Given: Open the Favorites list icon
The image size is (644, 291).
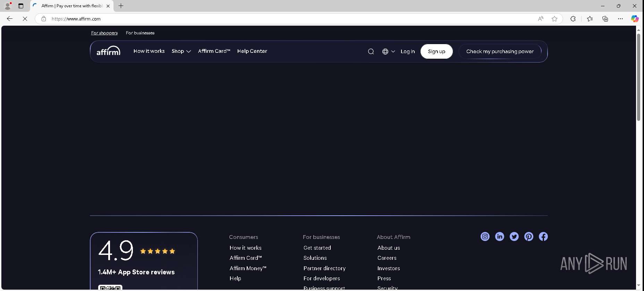Looking at the screenshot, I should click(x=590, y=19).
